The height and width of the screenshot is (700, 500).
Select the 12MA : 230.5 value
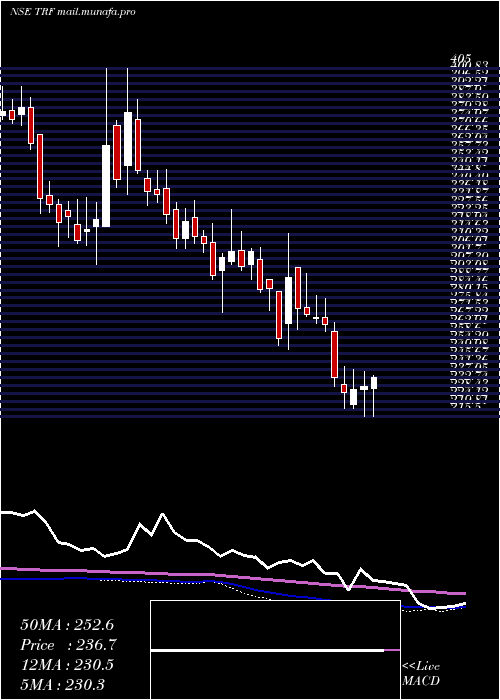tap(67, 665)
